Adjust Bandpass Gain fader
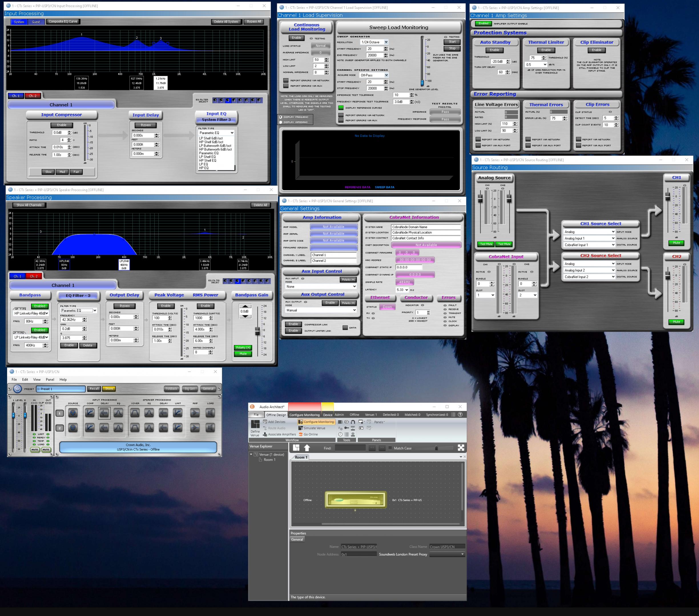The width and height of the screenshot is (699, 616). [257, 332]
